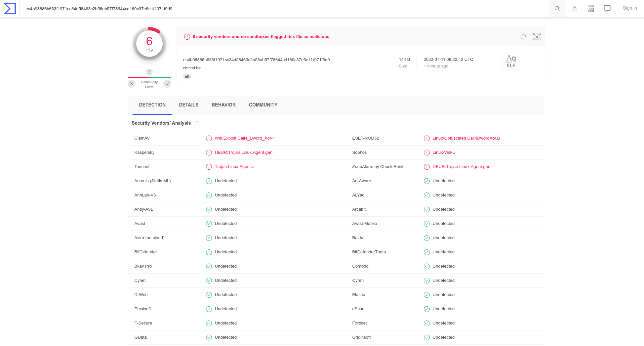Image resolution: width=644 pixels, height=346 pixels.
Task: Open the graph view icon
Action: click(537, 37)
